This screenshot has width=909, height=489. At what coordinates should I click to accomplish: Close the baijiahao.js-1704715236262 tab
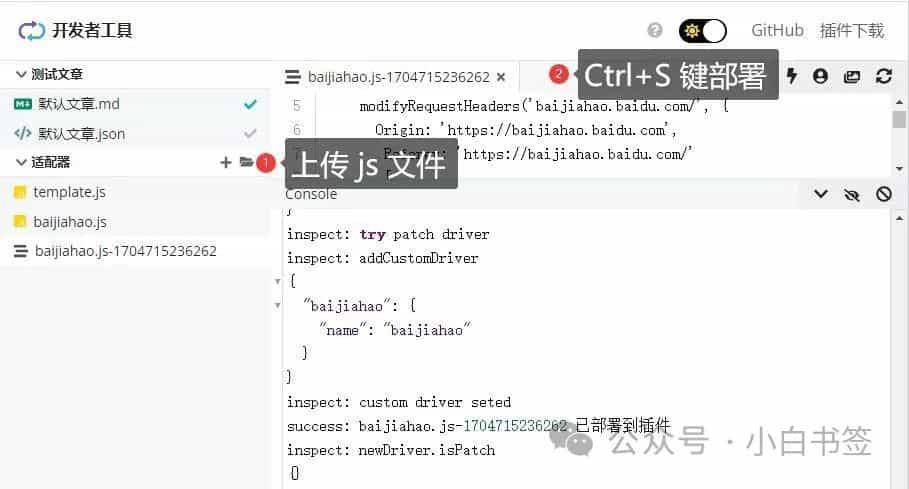click(501, 77)
